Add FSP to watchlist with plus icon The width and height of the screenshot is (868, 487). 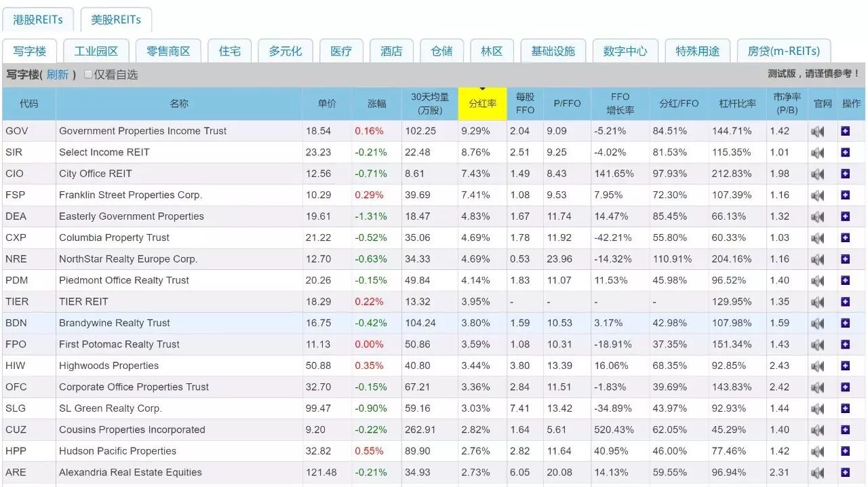tap(845, 195)
